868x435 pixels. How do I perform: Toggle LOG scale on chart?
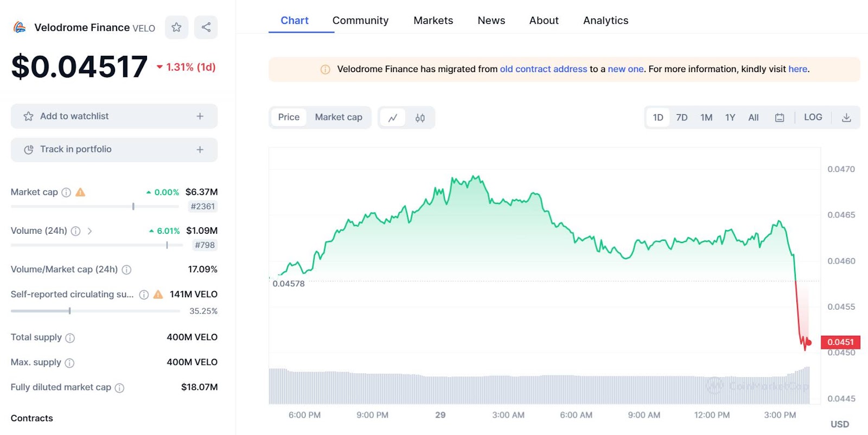(813, 117)
